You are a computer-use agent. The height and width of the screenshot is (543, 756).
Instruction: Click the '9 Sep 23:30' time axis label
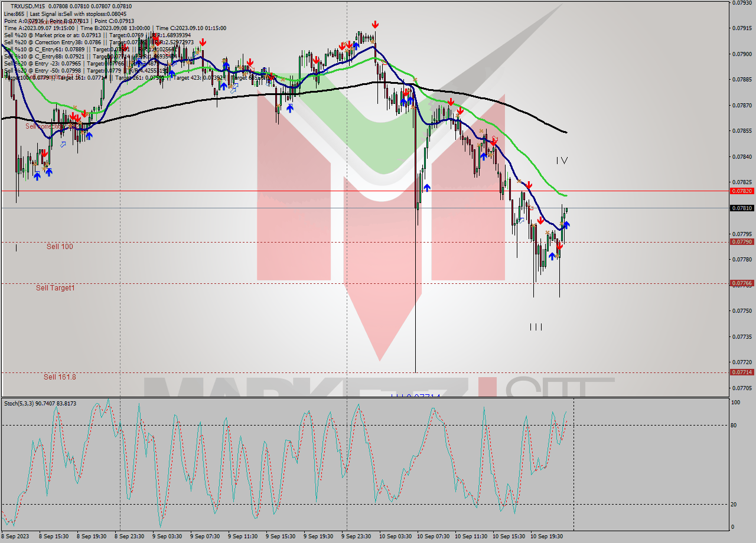click(x=356, y=537)
